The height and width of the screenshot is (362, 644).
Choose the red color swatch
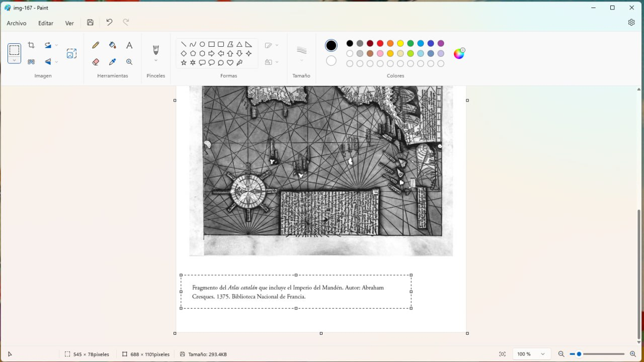380,44
